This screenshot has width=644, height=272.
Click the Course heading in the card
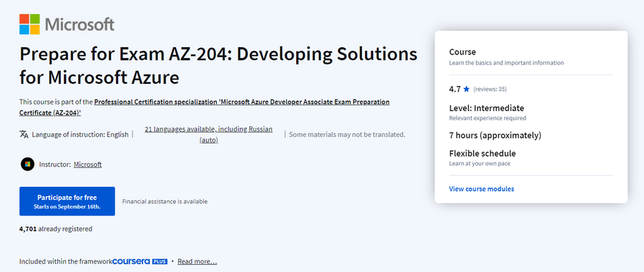462,52
